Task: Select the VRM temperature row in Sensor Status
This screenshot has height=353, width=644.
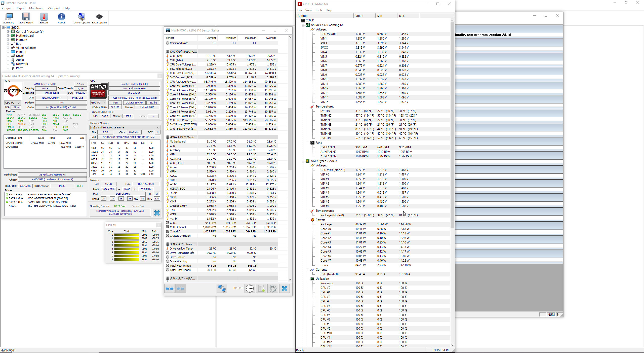Action: click(x=222, y=154)
